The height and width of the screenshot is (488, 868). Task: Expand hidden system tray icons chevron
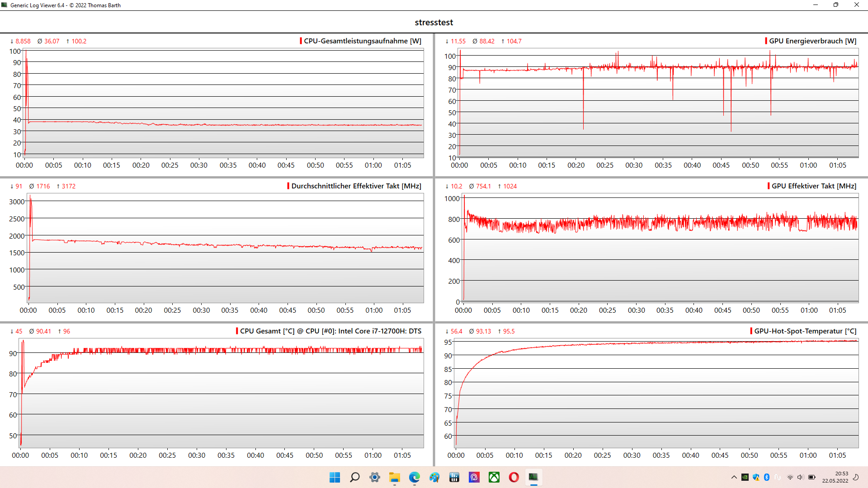pos(734,477)
